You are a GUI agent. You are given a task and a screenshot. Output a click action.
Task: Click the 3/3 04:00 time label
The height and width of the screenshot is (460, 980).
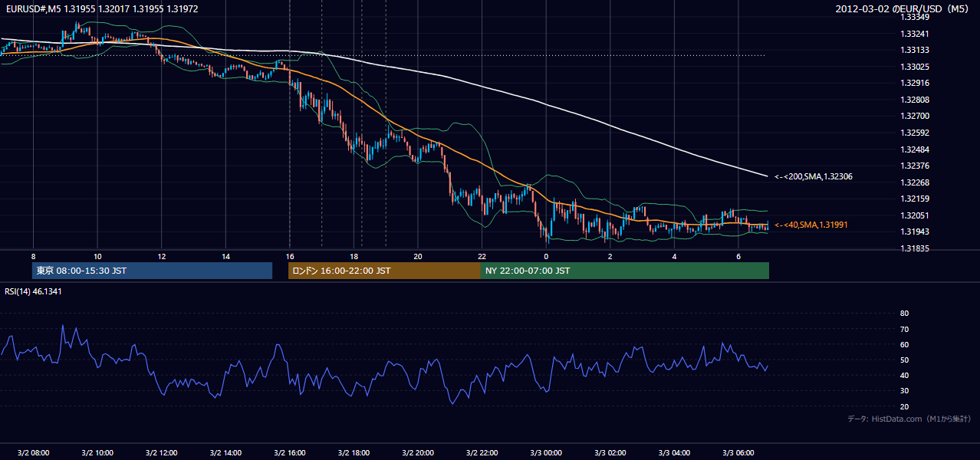pyautogui.click(x=673, y=452)
